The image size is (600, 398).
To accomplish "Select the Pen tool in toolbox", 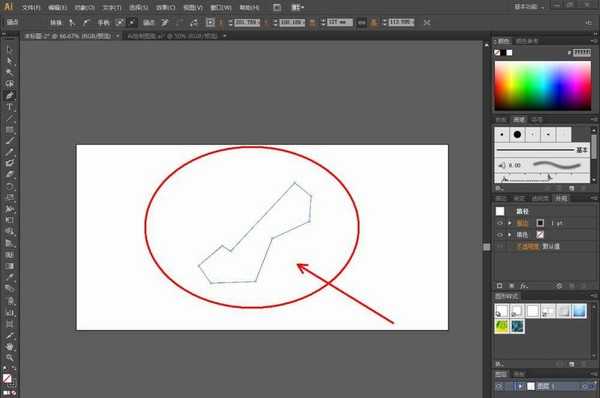I will click(x=10, y=96).
